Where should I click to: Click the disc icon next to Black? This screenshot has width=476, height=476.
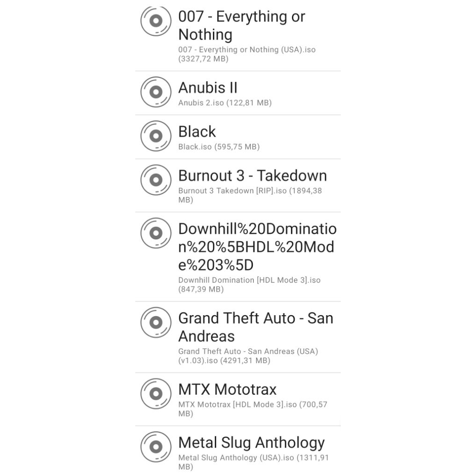click(x=155, y=136)
